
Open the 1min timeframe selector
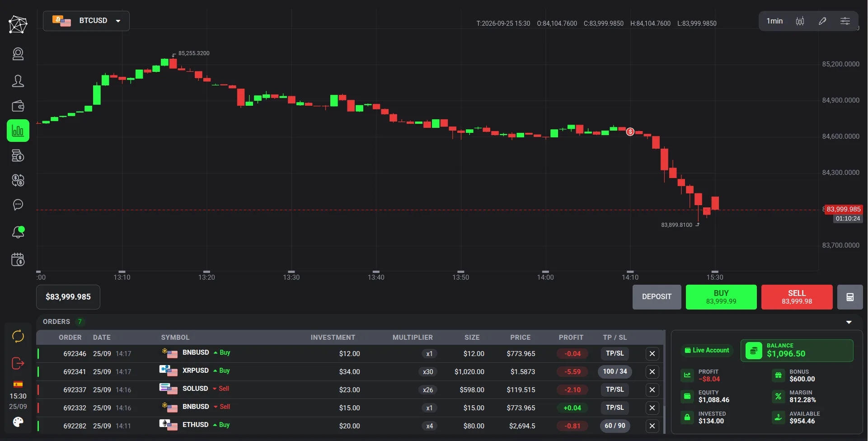pos(774,21)
